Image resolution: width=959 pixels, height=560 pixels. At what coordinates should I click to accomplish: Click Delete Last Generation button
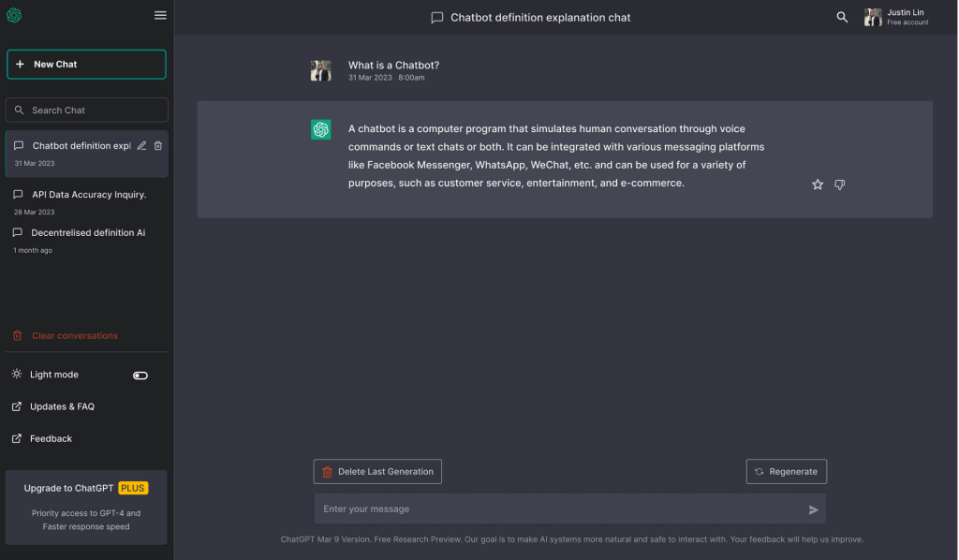click(x=377, y=471)
